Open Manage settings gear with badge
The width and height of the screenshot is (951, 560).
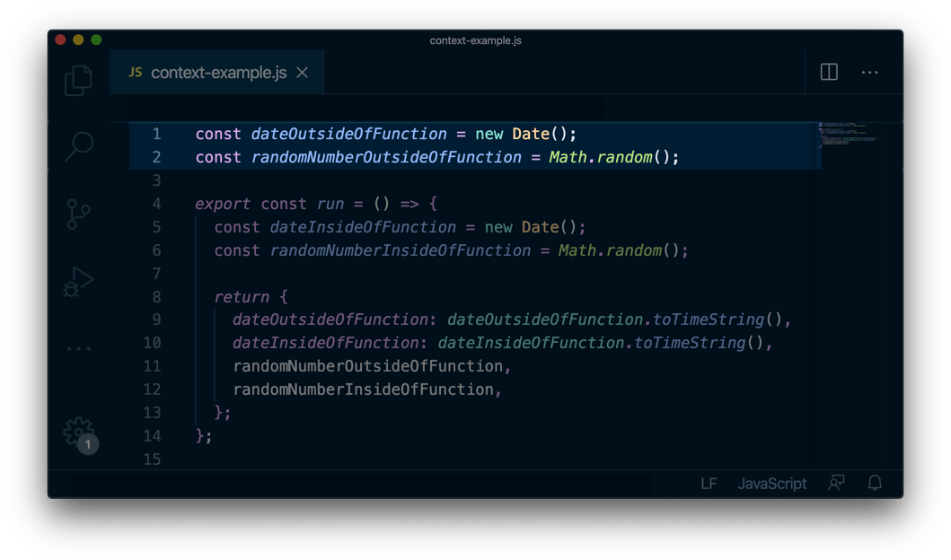coord(77,433)
